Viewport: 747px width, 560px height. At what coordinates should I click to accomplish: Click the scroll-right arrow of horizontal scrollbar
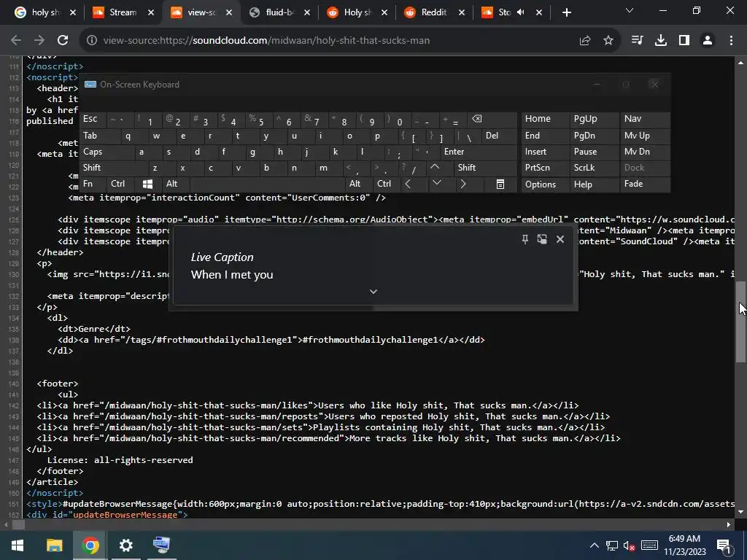[729, 525]
